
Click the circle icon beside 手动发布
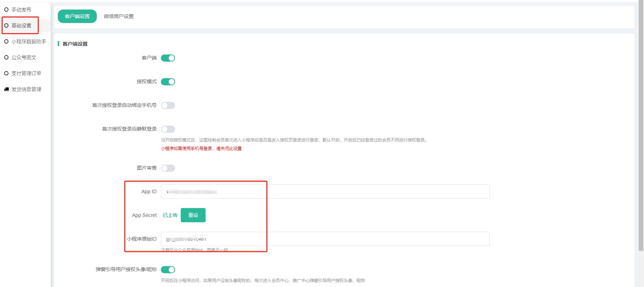6,10
